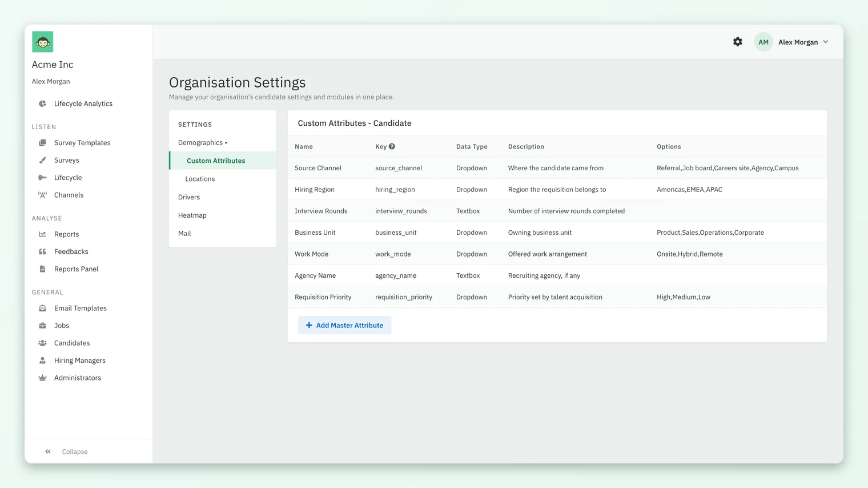This screenshot has height=488, width=868.
Task: Click the plus icon on Add Master Attribute
Action: pyautogui.click(x=309, y=325)
